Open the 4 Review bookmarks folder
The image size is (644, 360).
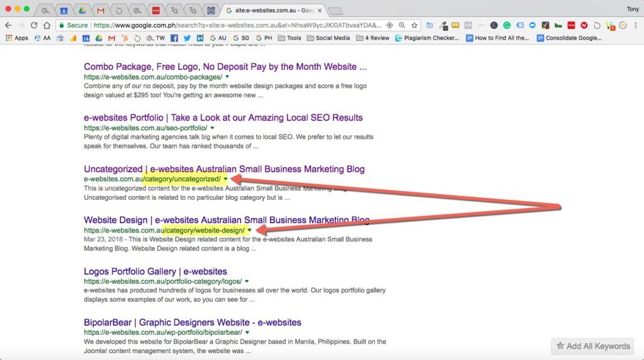pos(372,38)
